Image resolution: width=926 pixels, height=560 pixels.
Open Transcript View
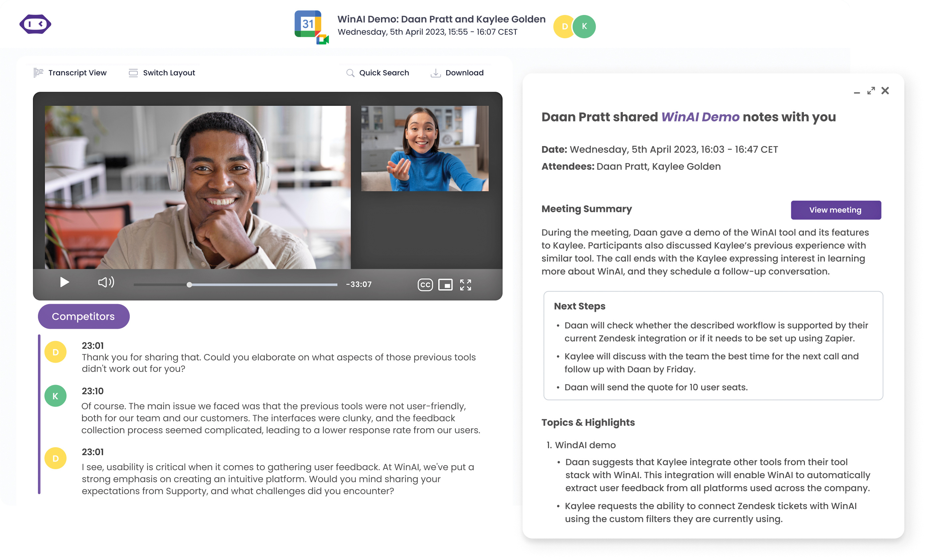pos(70,73)
